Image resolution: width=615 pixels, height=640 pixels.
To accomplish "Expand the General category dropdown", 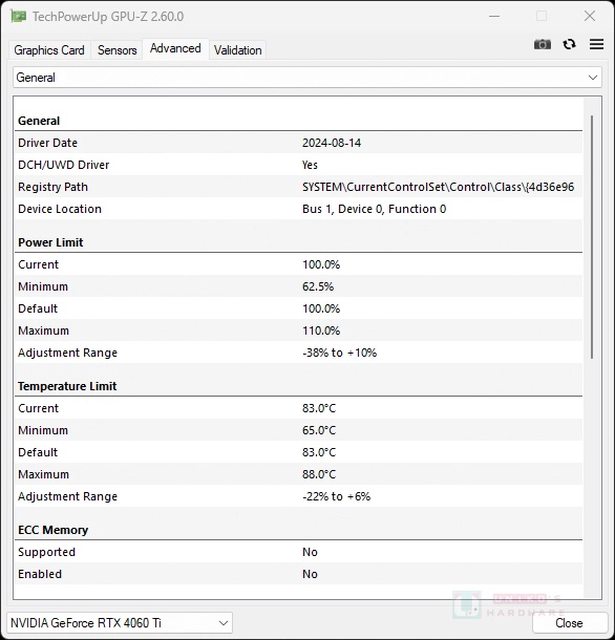I will 307,77.
